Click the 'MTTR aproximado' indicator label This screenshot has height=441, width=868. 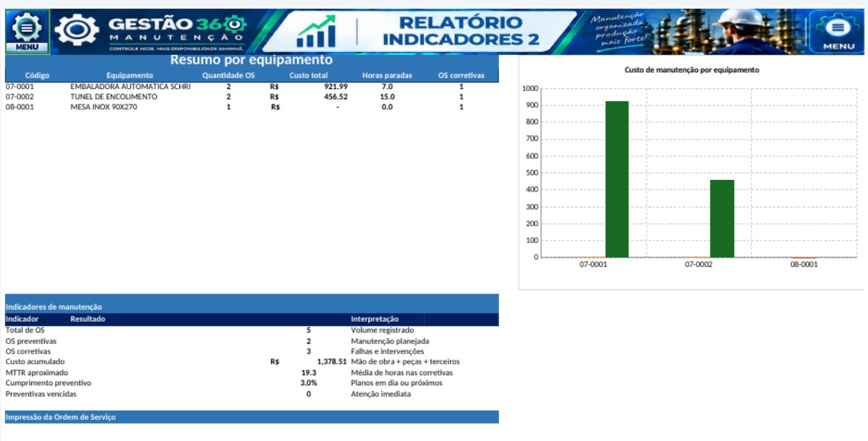click(37, 372)
